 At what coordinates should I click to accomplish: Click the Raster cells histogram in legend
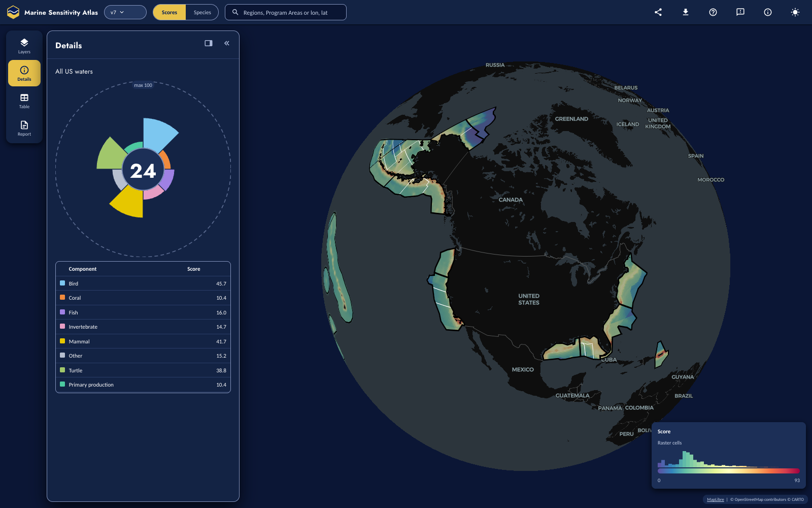[728, 458]
